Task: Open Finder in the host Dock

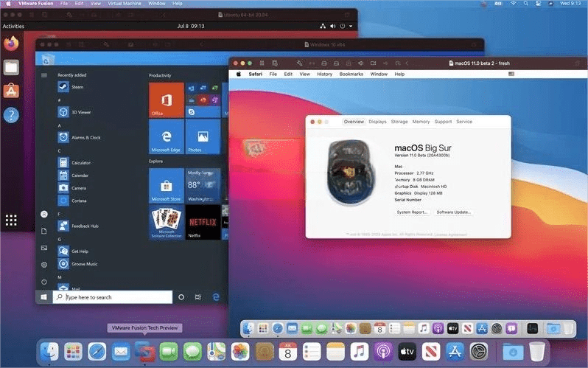Action: (x=49, y=352)
